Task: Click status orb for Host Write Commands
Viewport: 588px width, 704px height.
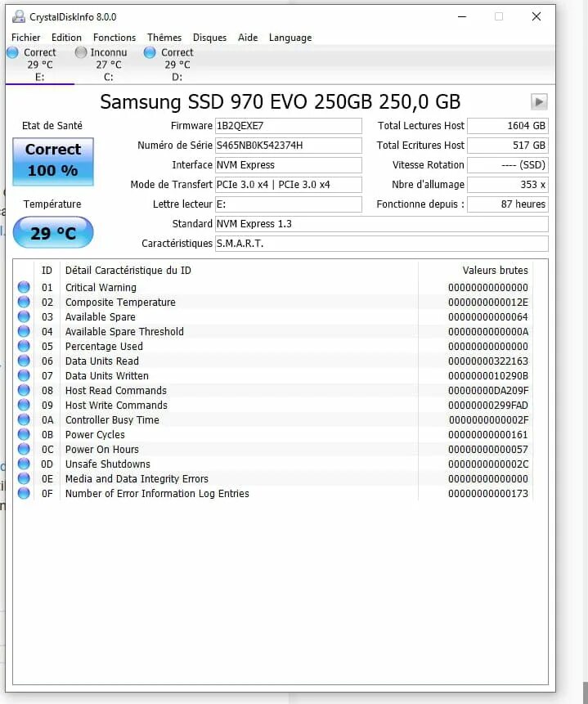Action: (x=24, y=405)
